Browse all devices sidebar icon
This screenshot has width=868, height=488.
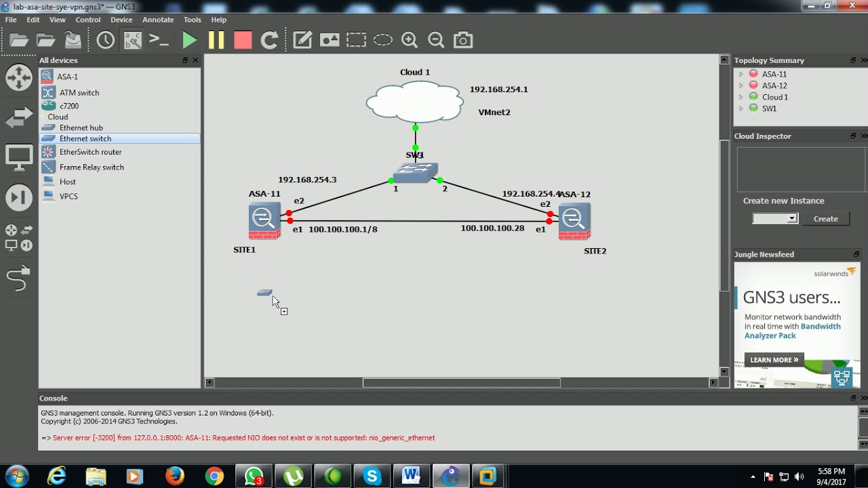[19, 237]
